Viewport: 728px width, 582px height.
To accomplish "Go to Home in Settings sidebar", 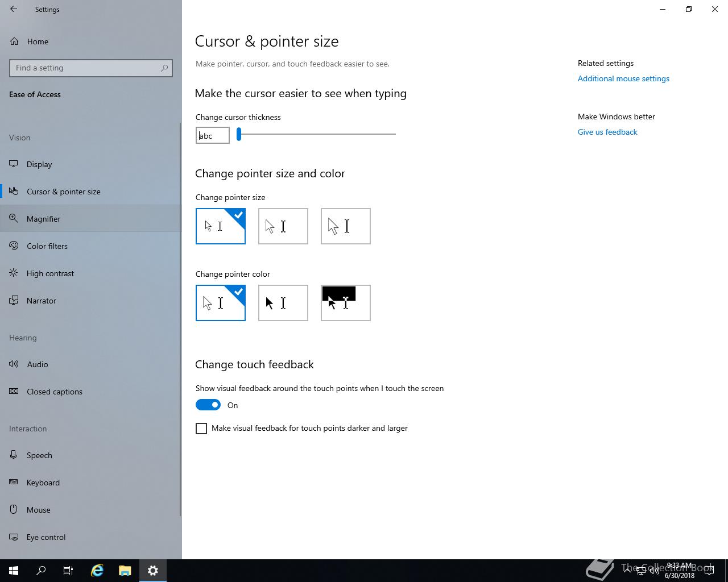I will (x=91, y=41).
